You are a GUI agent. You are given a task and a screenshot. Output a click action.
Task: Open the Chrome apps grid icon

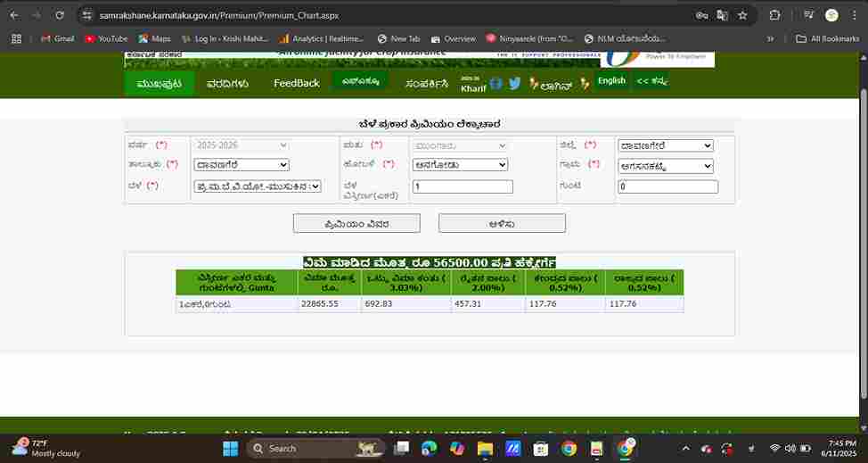coord(16,38)
